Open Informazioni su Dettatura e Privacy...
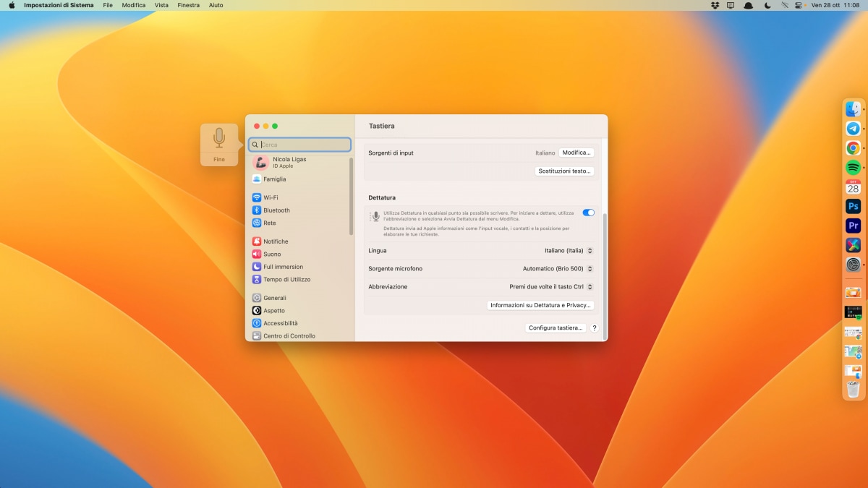868x488 pixels. (541, 305)
